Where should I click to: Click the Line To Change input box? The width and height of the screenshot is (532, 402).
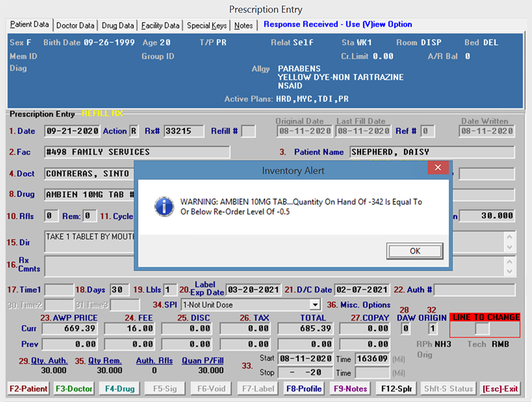(482, 329)
